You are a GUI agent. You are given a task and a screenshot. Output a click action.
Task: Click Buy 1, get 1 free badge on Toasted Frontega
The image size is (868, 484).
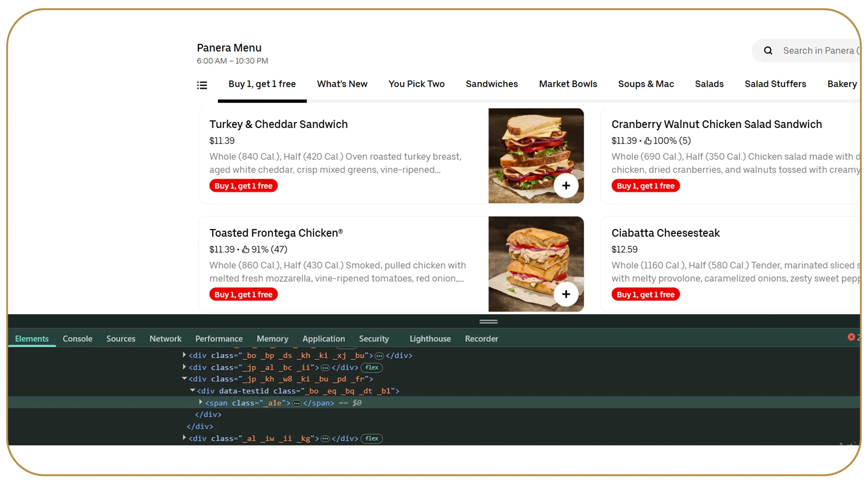click(x=243, y=294)
